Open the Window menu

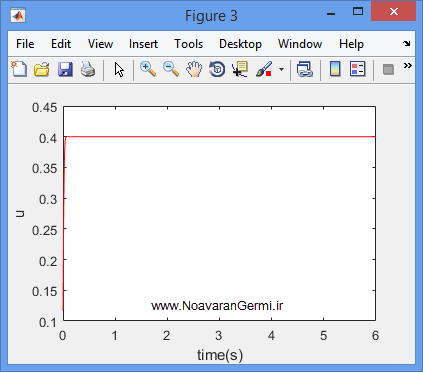click(x=300, y=44)
